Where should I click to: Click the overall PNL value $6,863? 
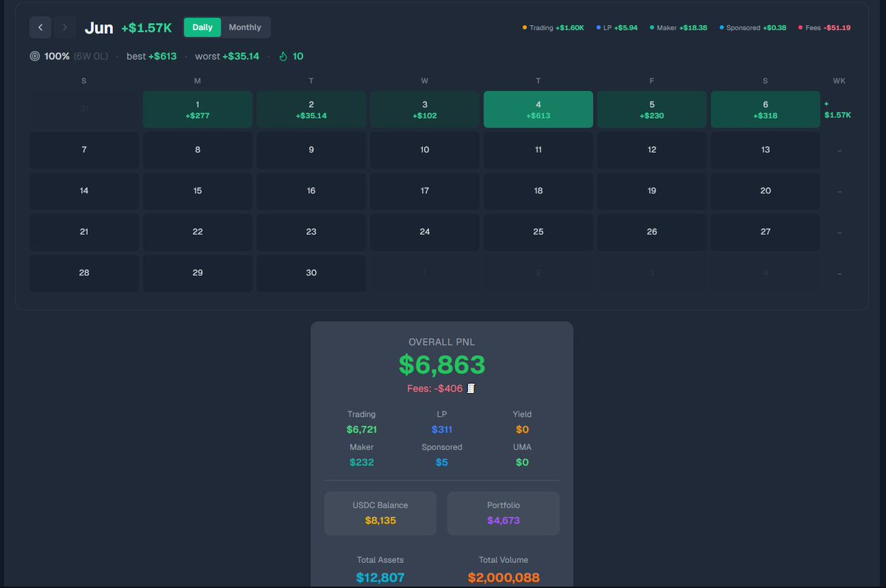point(442,364)
